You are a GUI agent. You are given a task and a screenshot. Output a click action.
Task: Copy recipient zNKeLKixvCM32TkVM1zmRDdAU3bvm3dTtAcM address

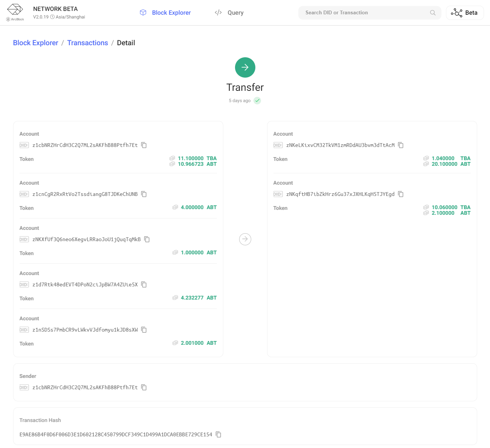click(401, 145)
